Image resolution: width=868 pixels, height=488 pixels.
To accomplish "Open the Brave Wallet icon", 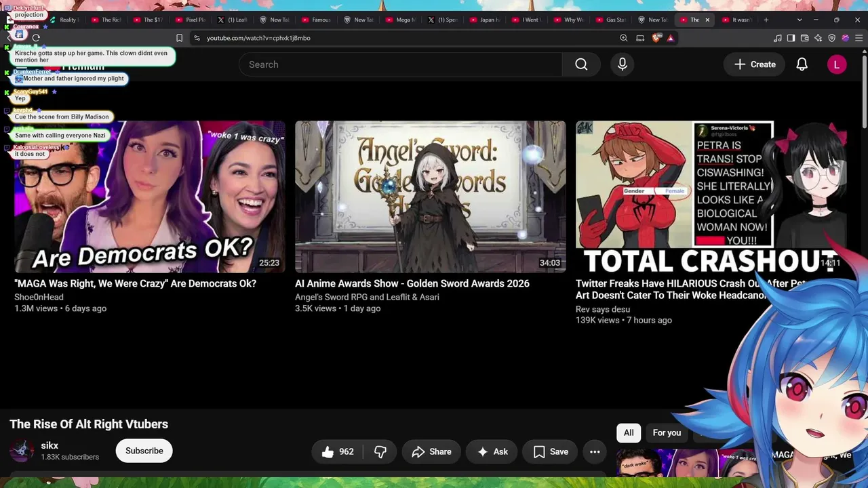I will click(x=804, y=38).
